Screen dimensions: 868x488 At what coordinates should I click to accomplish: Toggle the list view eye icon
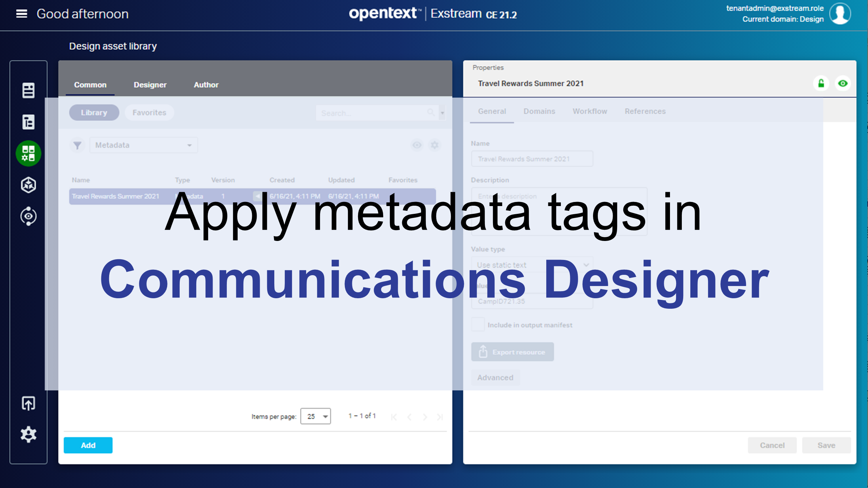(x=417, y=145)
